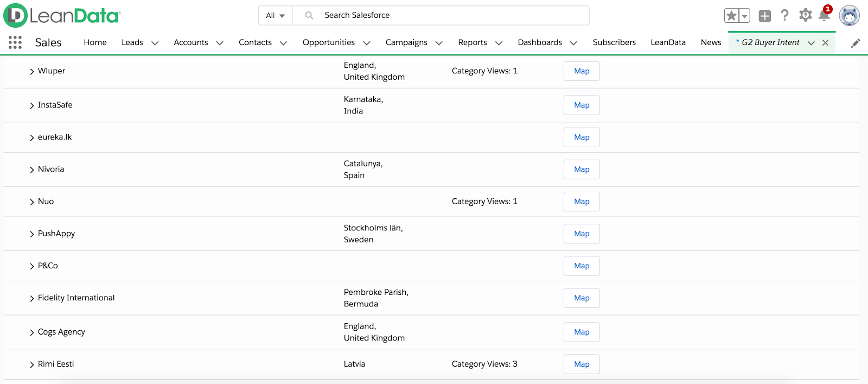868x384 pixels.
Task: Open the Accounts tab
Action: 191,42
